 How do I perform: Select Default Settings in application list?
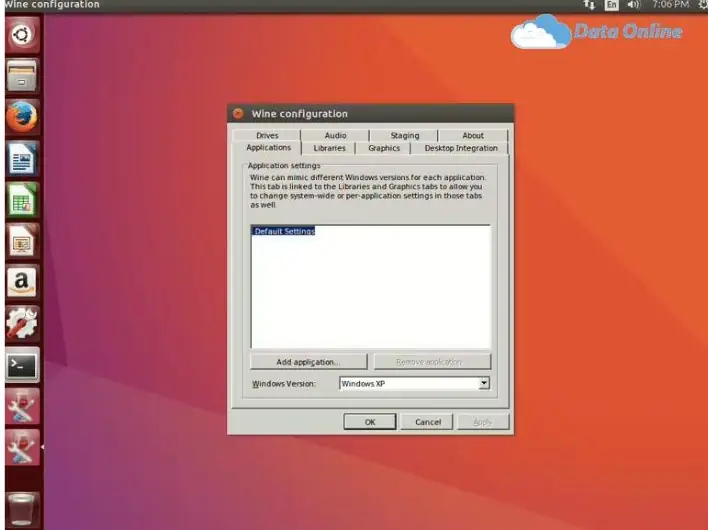coord(284,231)
